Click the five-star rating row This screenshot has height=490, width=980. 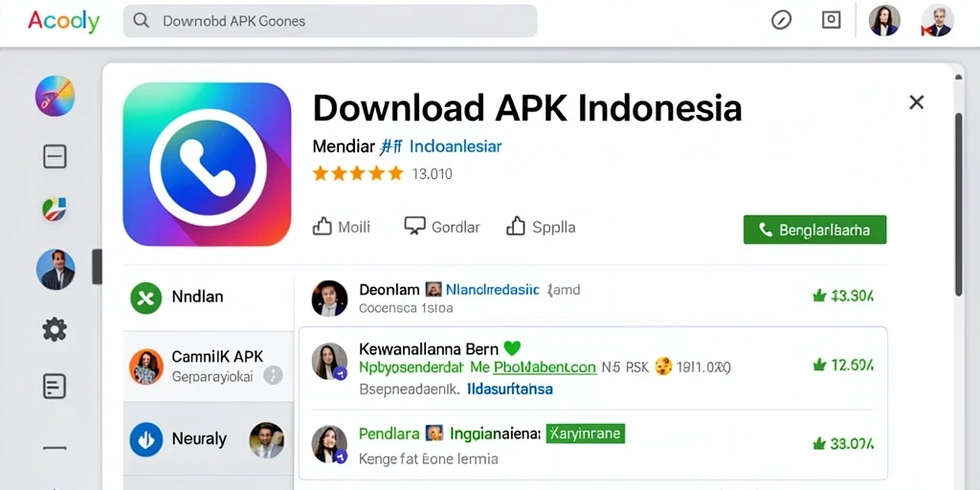pos(358,173)
